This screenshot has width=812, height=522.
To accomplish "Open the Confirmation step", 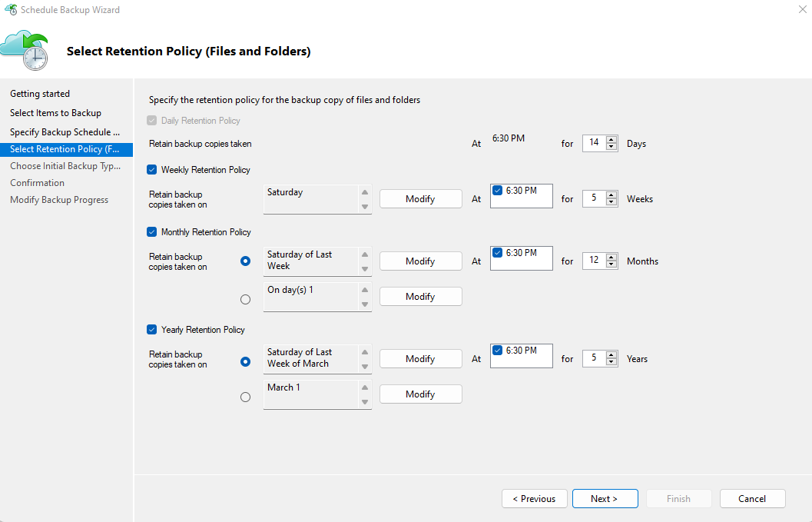I will [x=38, y=183].
